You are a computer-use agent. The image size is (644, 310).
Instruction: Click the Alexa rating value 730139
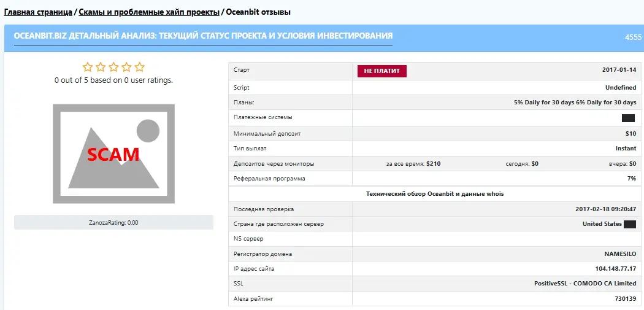[x=626, y=299]
